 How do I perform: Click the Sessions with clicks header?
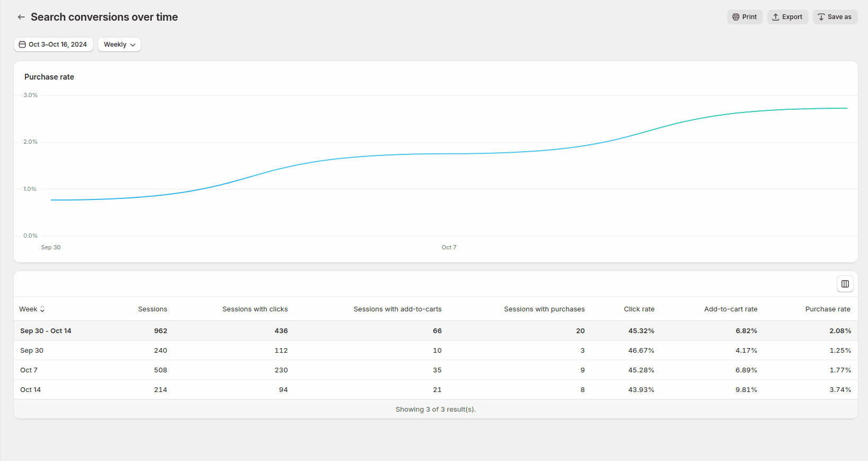pyautogui.click(x=255, y=309)
